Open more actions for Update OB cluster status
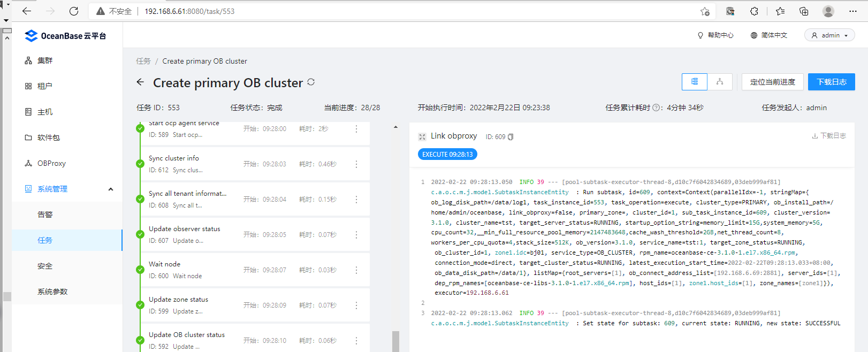 (356, 341)
